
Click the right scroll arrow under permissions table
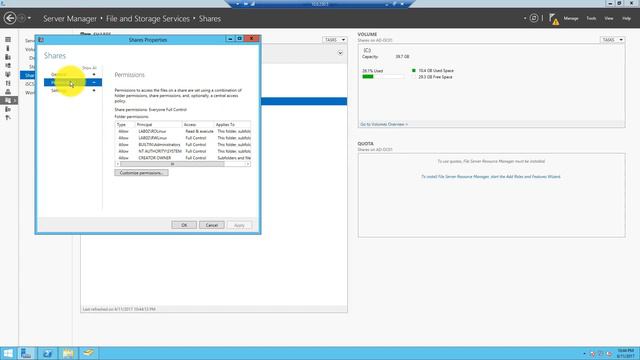pos(248,164)
